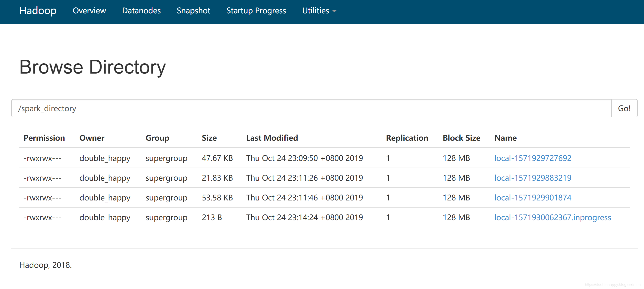Click the Block Size column header
Viewport: 644px width, 289px height.
(x=461, y=138)
